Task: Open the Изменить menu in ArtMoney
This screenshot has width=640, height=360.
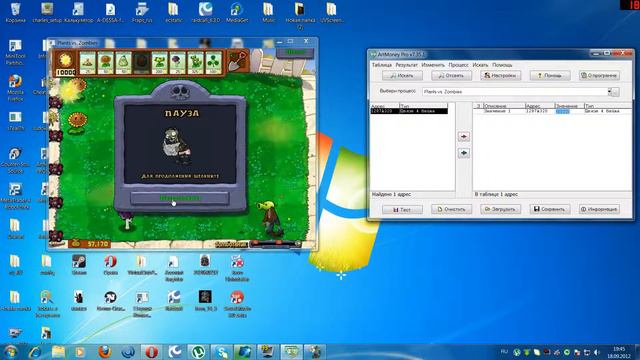Action: point(433,65)
